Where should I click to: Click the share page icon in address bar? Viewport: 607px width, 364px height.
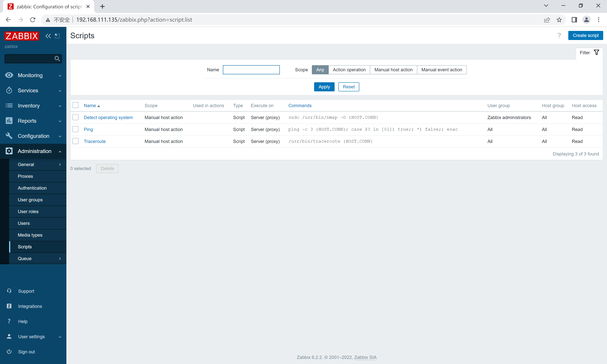click(547, 20)
